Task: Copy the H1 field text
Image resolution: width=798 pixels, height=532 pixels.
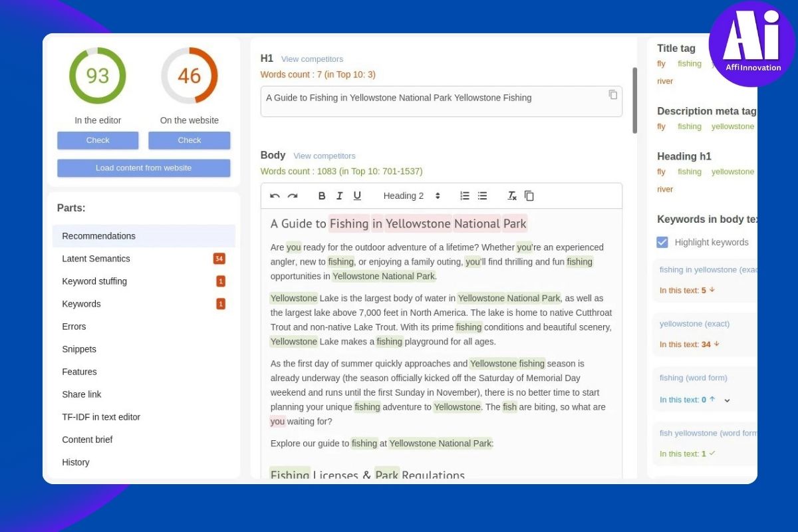Action: tap(612, 94)
